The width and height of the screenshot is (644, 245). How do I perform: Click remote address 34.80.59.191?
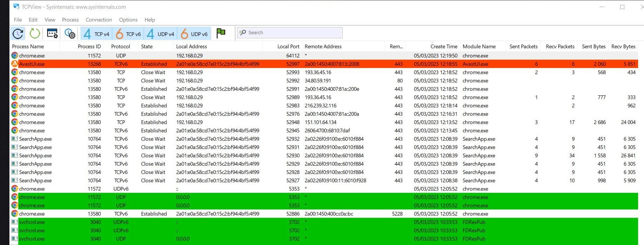[x=318, y=81]
